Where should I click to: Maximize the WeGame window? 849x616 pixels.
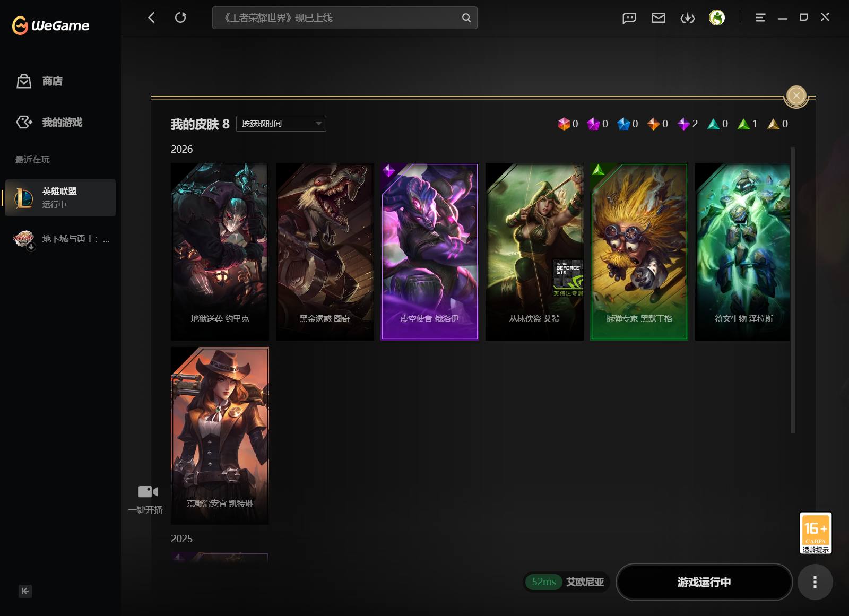(804, 17)
